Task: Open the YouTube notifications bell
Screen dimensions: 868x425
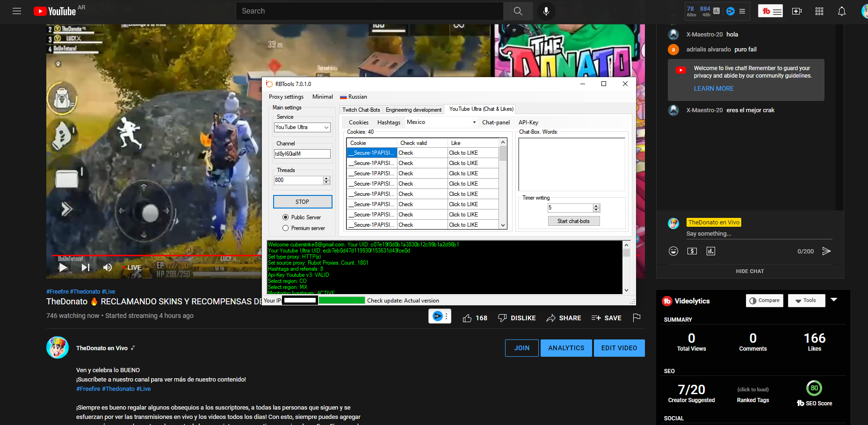Action: (x=841, y=11)
